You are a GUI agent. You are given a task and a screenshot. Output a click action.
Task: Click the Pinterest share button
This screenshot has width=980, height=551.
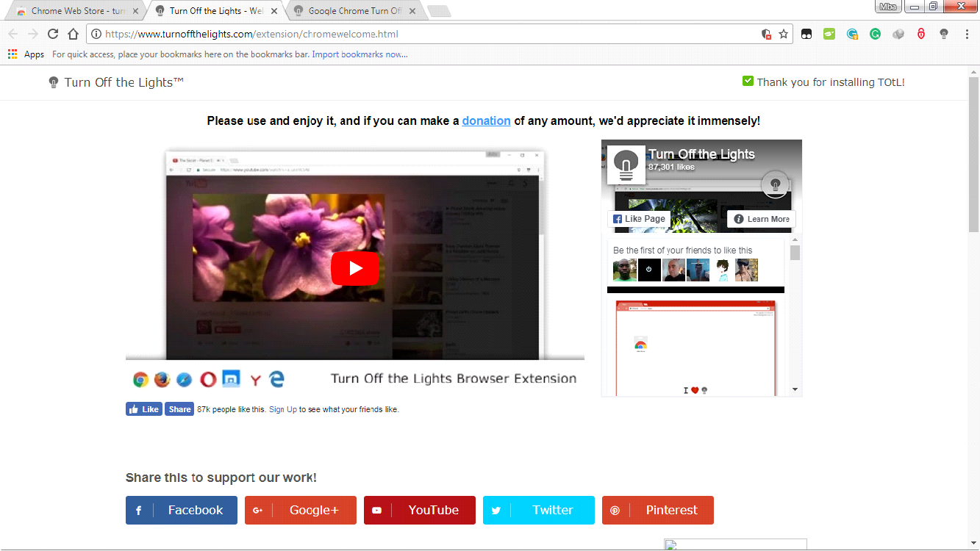658,510
